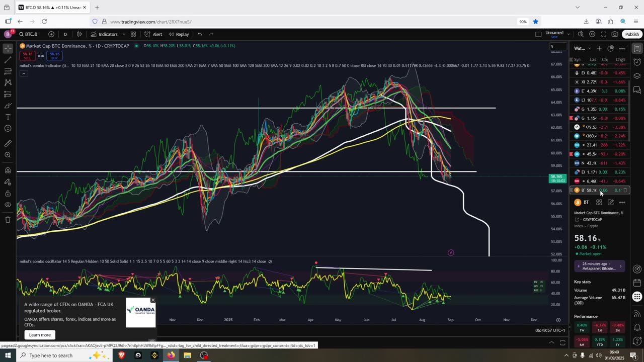This screenshot has height=362, width=644.
Task: Open the Alerts sidebar clock tab
Action: pos(637,62)
